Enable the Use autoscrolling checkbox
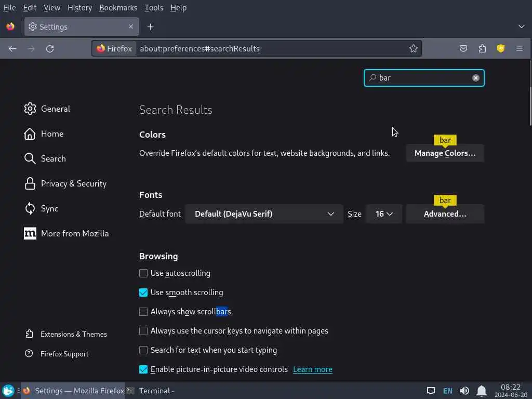 tap(143, 273)
